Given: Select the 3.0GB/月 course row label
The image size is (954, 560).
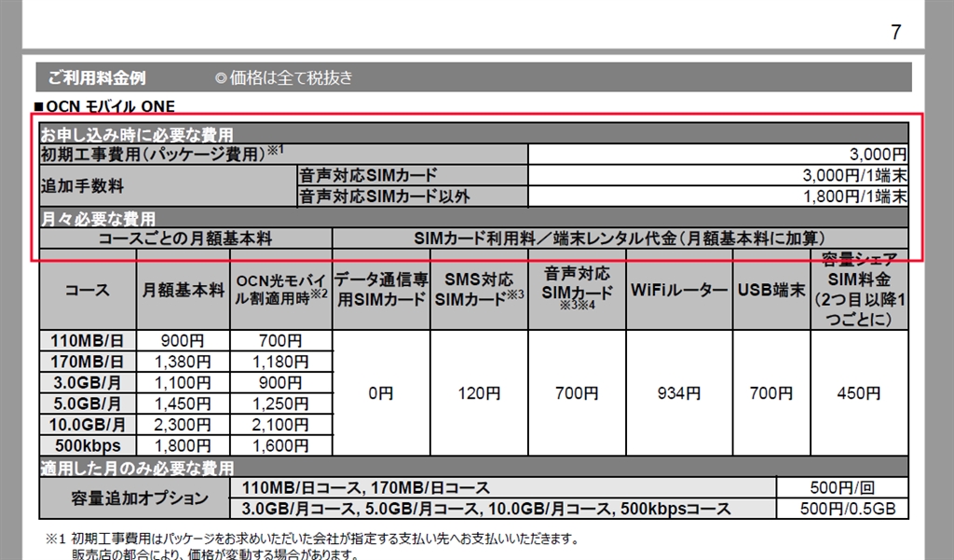Looking at the screenshot, I should [88, 383].
